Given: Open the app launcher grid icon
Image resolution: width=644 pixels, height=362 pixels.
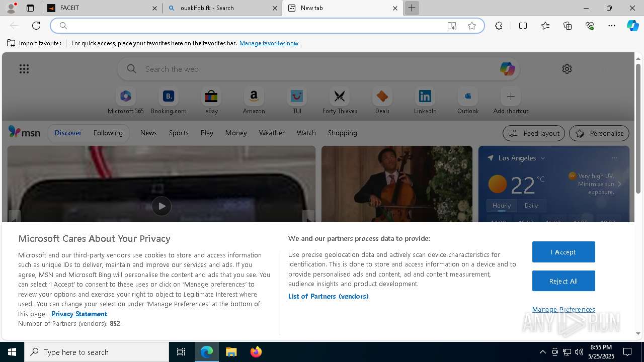Looking at the screenshot, I should click(24, 69).
